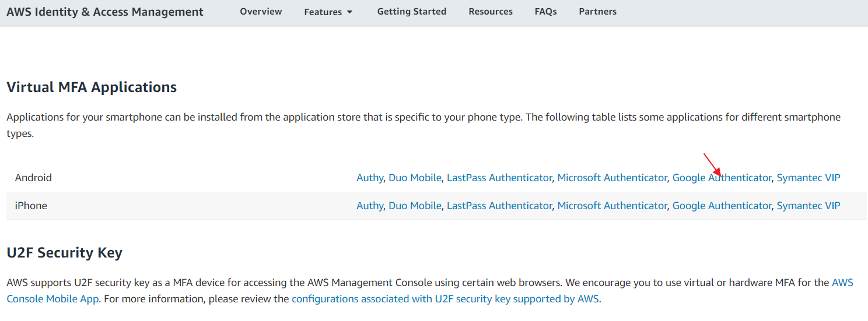Click Google Authenticator in Android row
This screenshot has height=321, width=868.
click(x=722, y=178)
